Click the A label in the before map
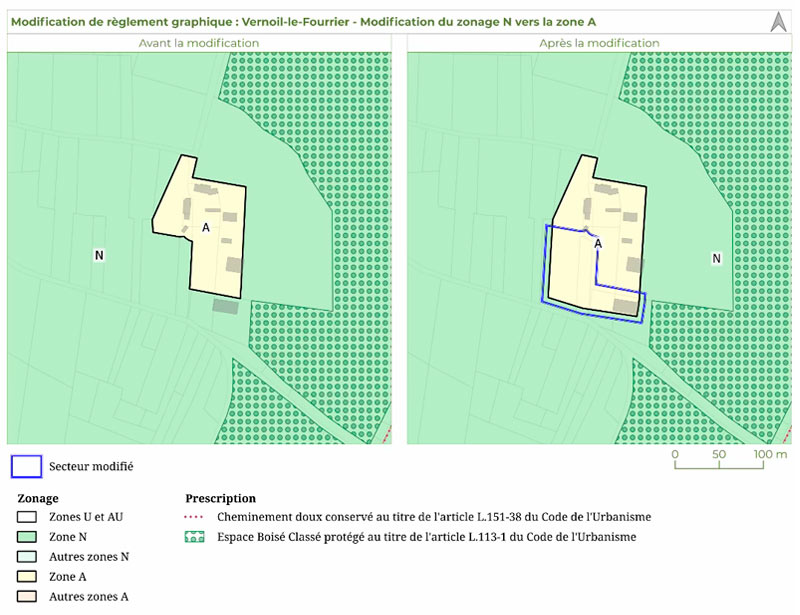Screen dimensions: 800x615 (x=206, y=228)
